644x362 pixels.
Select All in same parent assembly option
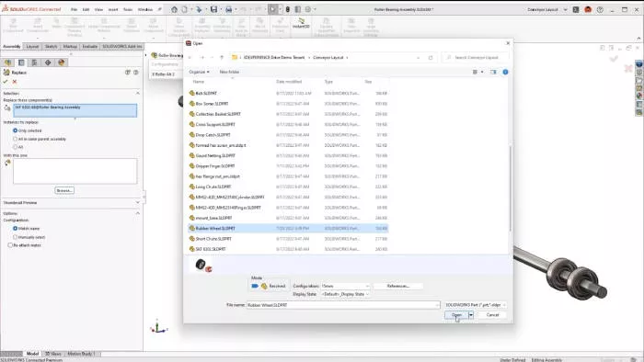pos(16,139)
